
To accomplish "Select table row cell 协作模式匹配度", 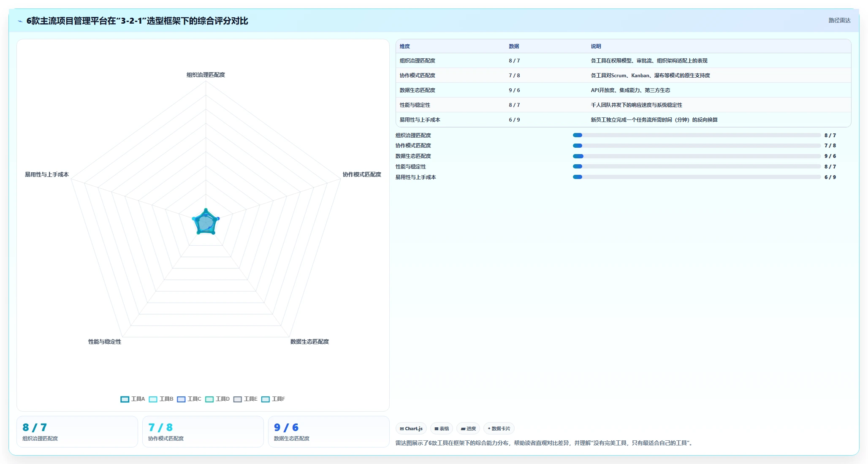I will pyautogui.click(x=418, y=76).
